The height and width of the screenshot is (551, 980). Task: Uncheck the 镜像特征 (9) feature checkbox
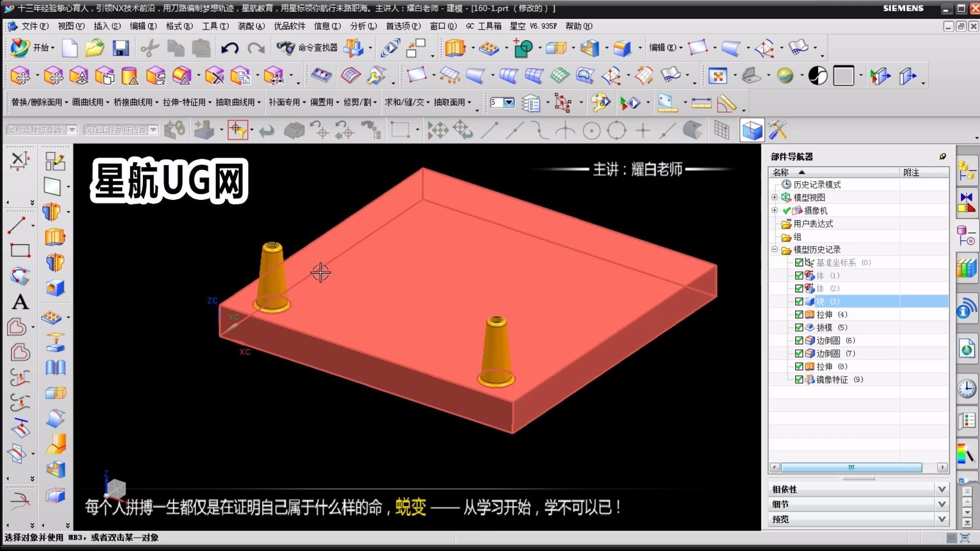[x=799, y=380]
